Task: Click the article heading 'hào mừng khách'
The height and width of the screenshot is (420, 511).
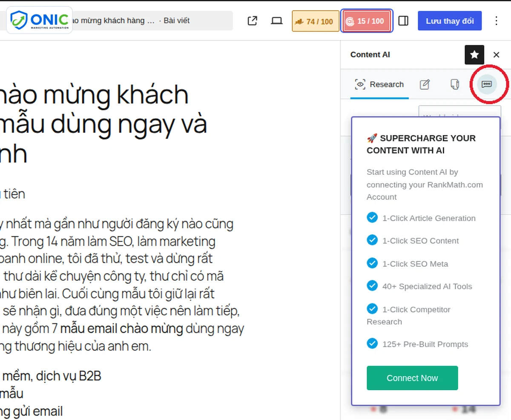Action: [94, 95]
